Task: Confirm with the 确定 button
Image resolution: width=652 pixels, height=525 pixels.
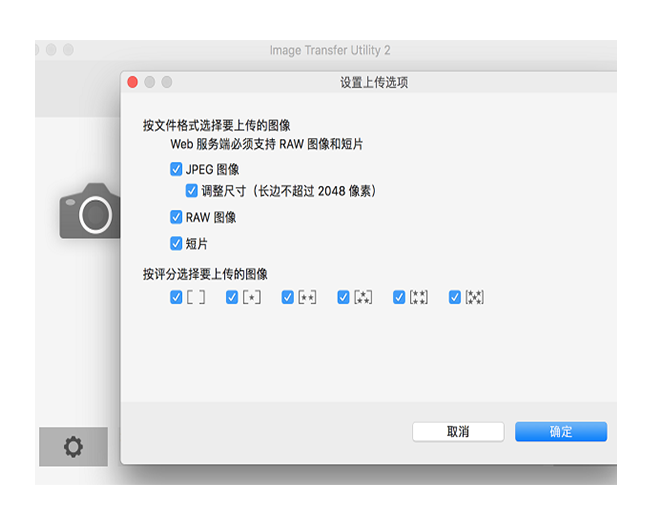Action: point(561,432)
